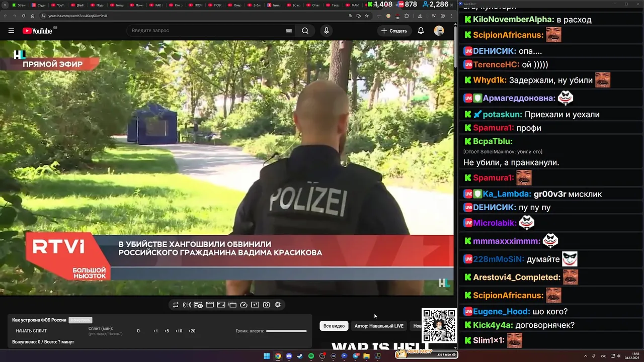Open the tab search dropdown arrow

coord(5,5)
